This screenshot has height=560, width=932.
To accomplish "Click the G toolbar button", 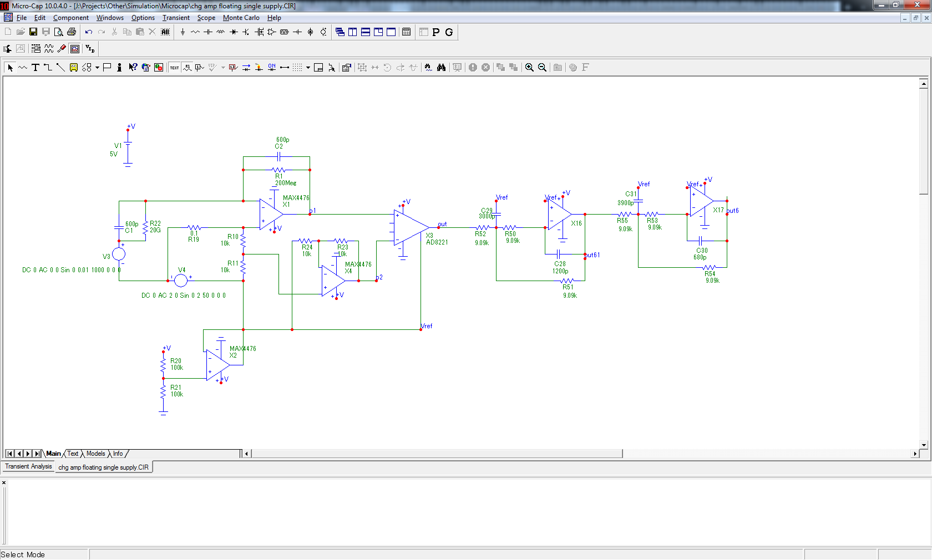I will pyautogui.click(x=449, y=32).
